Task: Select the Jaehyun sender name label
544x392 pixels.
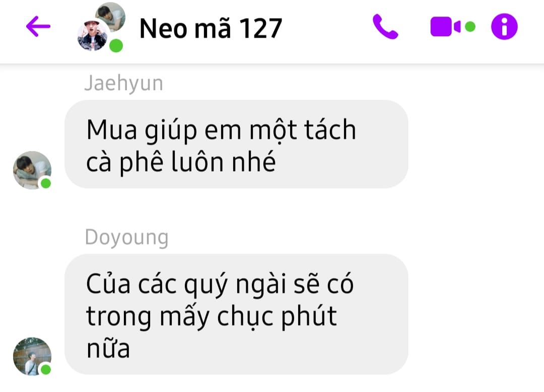Action: tap(123, 84)
